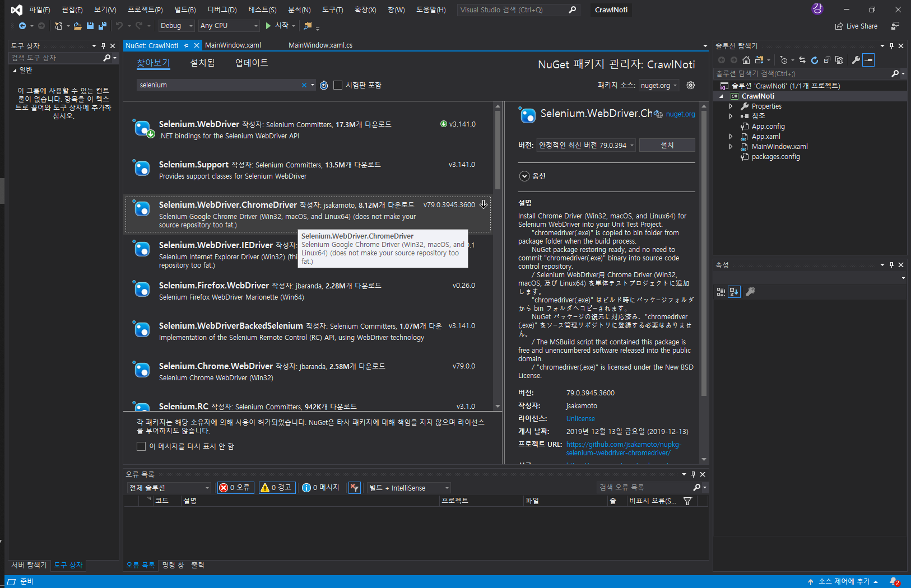Viewport: 911px width, 588px height.
Task: Click Solution Explorer home icon
Action: coord(746,60)
